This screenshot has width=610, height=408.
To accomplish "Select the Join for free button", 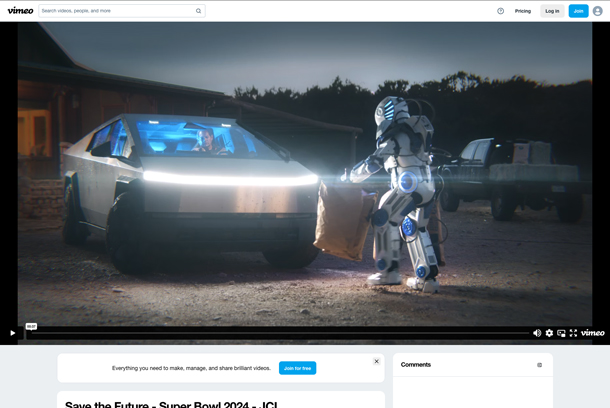I will click(x=297, y=368).
